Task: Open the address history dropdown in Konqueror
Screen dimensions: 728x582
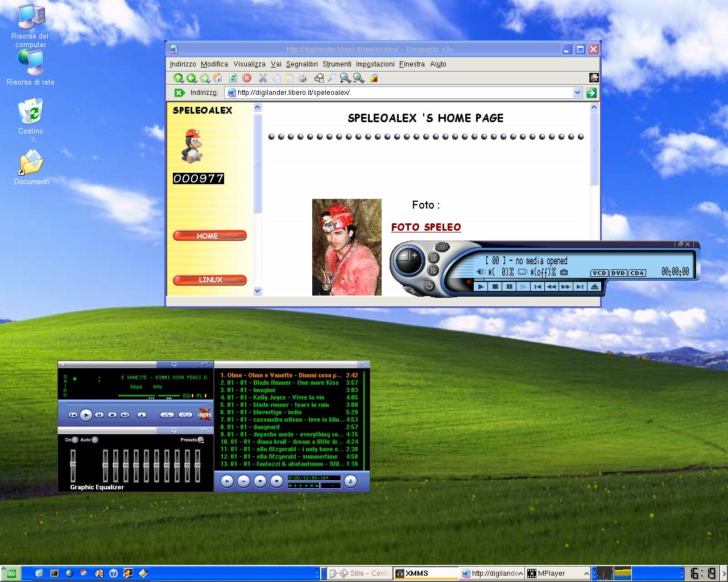Action: click(577, 93)
